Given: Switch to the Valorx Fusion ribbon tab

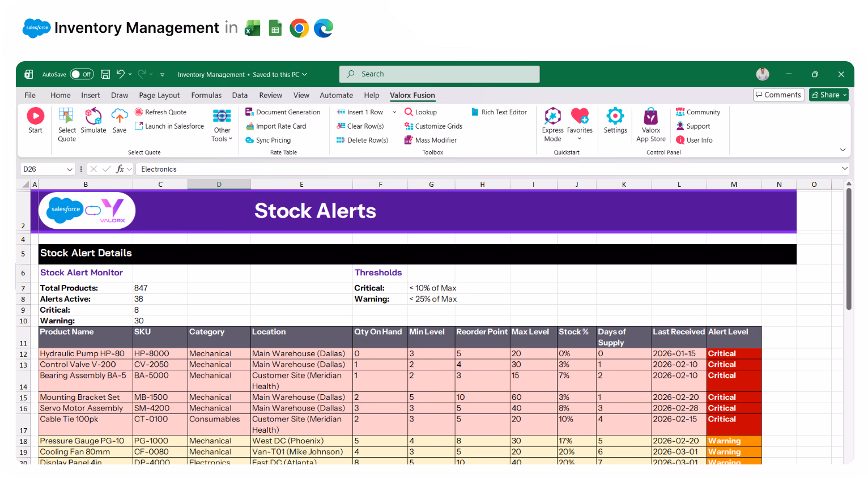Looking at the screenshot, I should tap(412, 95).
